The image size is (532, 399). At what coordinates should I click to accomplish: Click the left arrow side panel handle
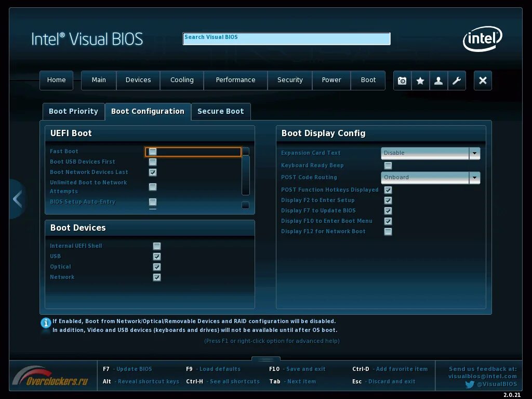(17, 199)
